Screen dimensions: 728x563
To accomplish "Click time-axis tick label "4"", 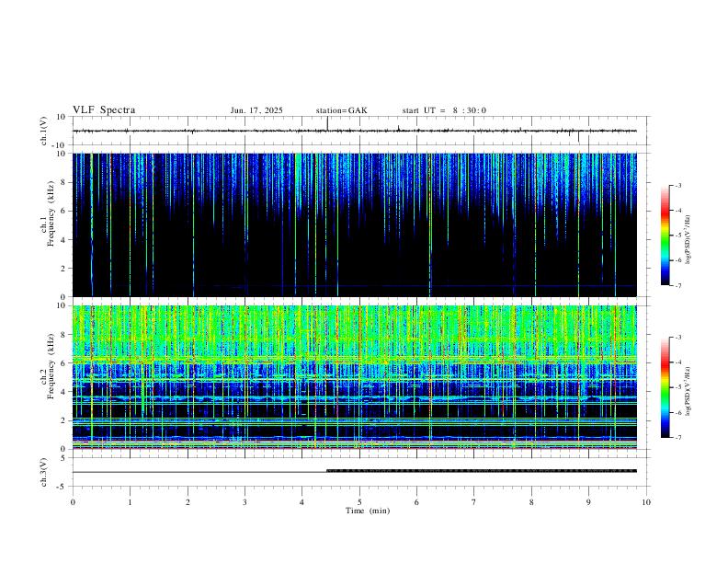I will 302,502.
